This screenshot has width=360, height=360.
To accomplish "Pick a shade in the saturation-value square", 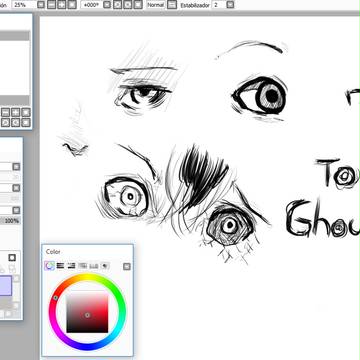I will [x=87, y=312].
